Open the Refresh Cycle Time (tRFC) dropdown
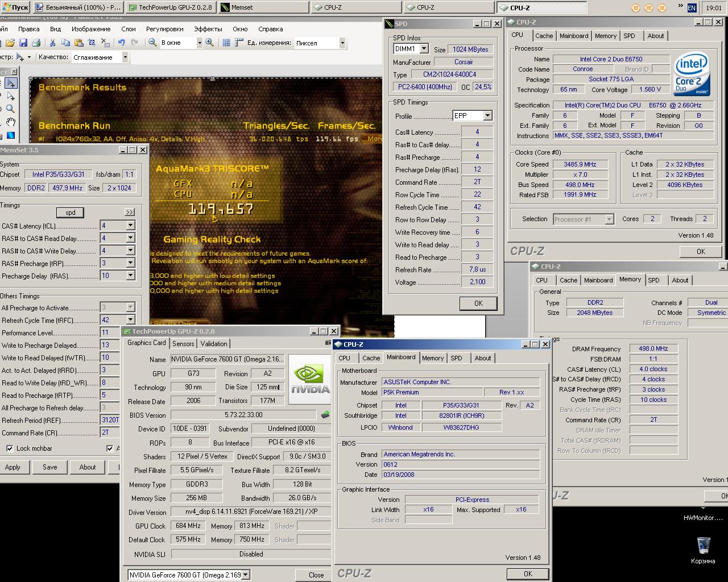 click(130, 320)
